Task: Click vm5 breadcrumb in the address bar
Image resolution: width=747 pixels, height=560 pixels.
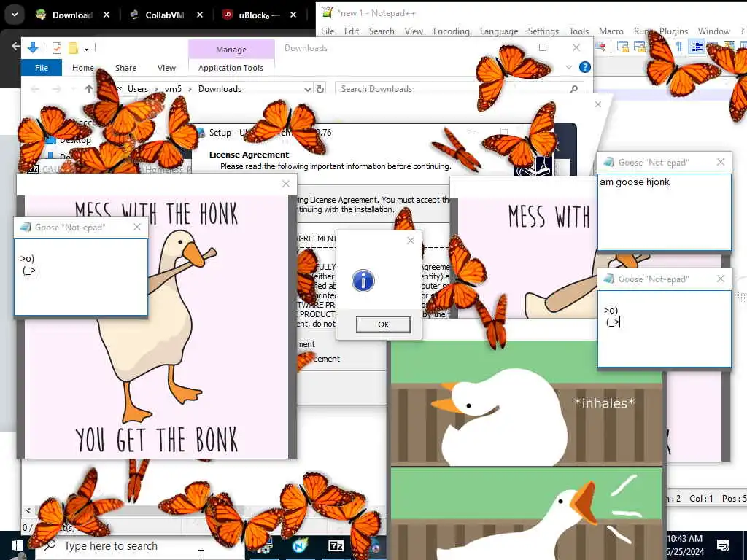Action: pos(173,88)
